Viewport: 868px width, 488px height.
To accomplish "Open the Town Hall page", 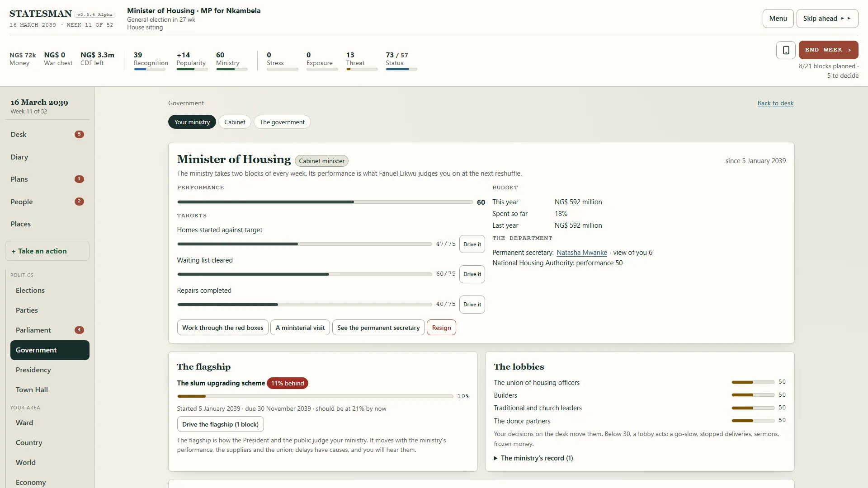I will pos(50,389).
